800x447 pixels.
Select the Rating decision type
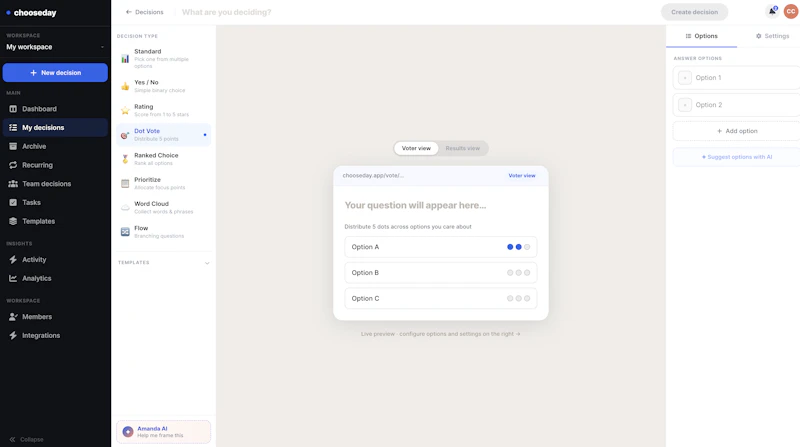coord(163,110)
